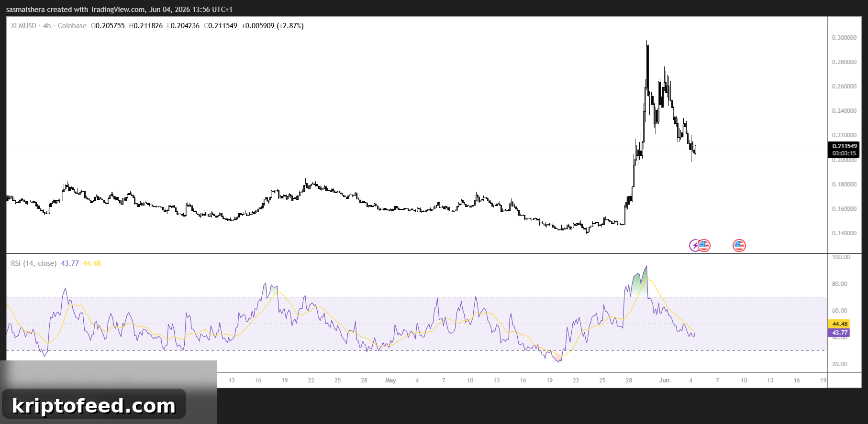Click the May label on the time axis
This screenshot has width=868, height=424.
390,381
